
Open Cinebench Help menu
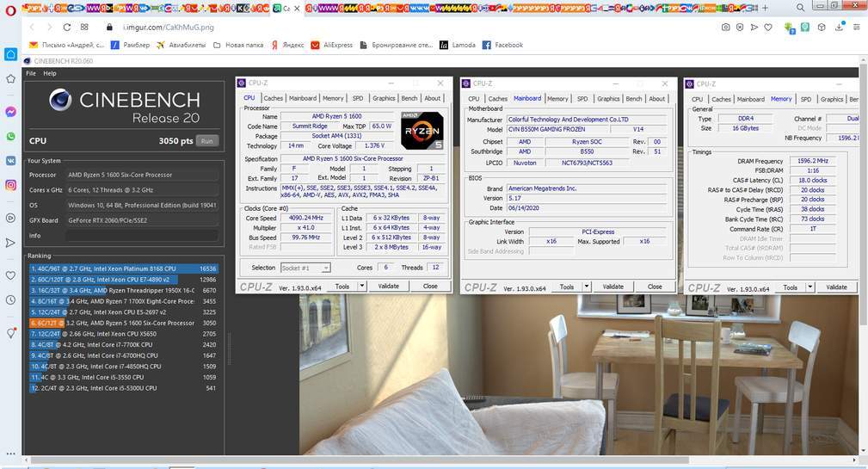pos(50,73)
